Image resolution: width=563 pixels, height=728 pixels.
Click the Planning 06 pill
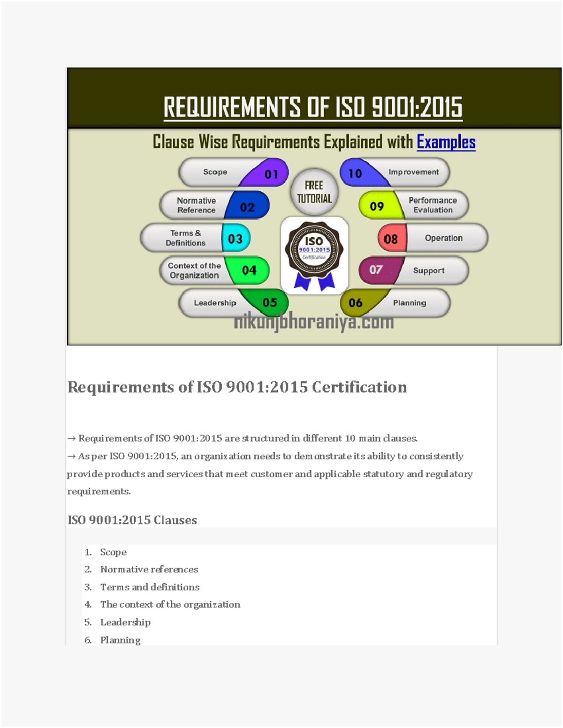395,303
